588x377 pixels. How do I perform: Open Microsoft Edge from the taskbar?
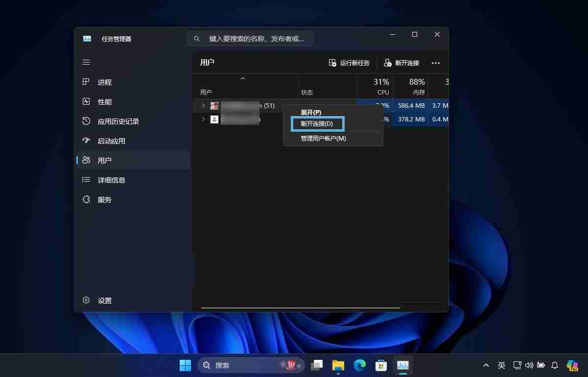click(360, 365)
